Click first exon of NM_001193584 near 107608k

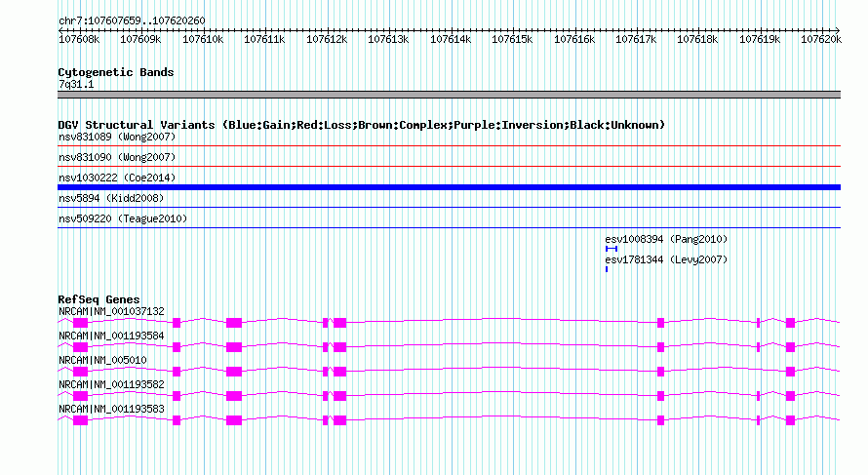[x=80, y=347]
